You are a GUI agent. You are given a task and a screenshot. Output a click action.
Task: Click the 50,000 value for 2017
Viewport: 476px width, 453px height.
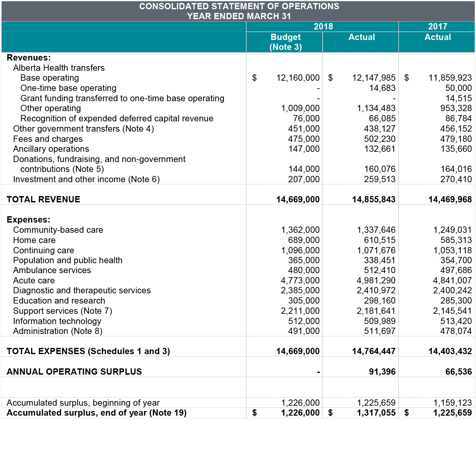tap(459, 88)
